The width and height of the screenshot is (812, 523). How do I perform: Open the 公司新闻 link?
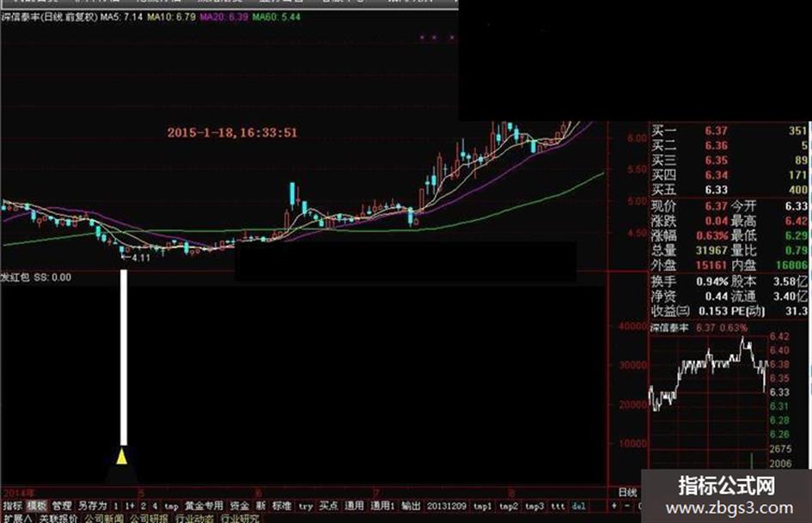(104, 519)
